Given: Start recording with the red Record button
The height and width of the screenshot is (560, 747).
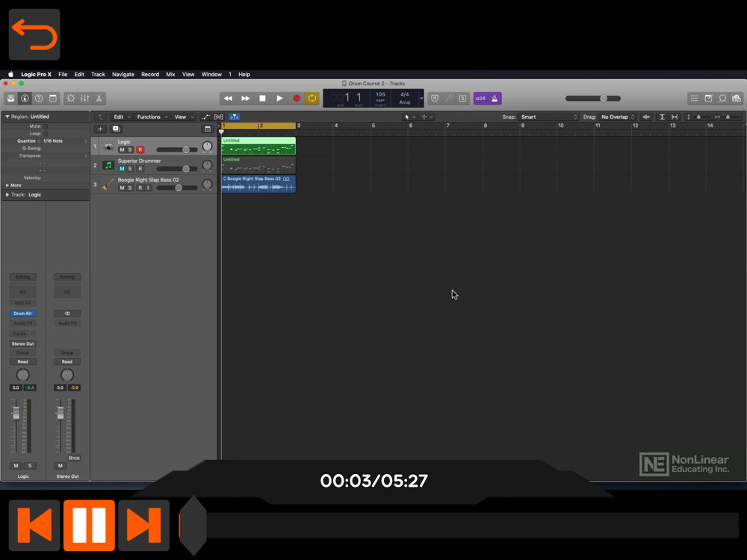Looking at the screenshot, I should click(x=297, y=99).
